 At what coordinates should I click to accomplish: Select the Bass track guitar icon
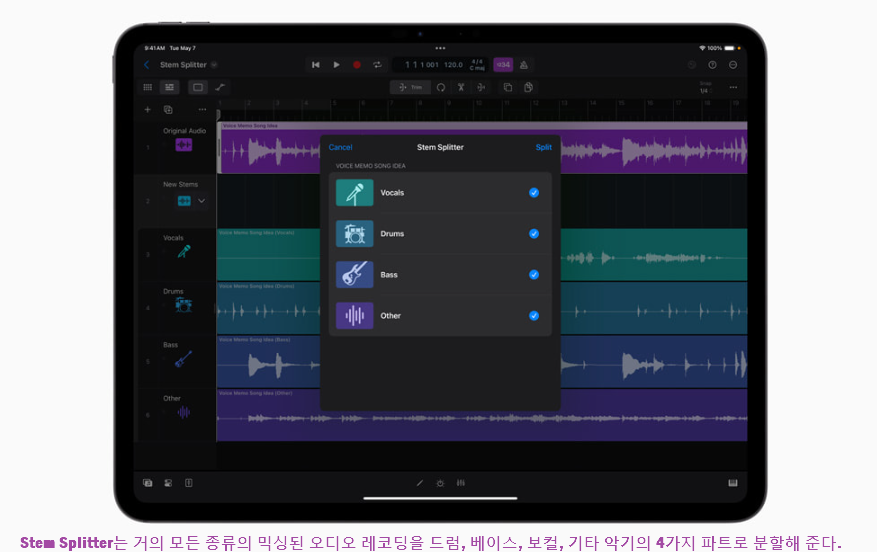click(x=183, y=358)
